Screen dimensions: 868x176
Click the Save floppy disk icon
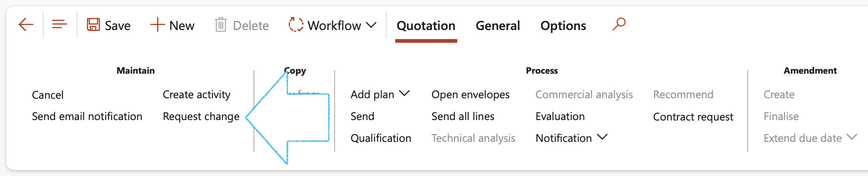[x=93, y=25]
